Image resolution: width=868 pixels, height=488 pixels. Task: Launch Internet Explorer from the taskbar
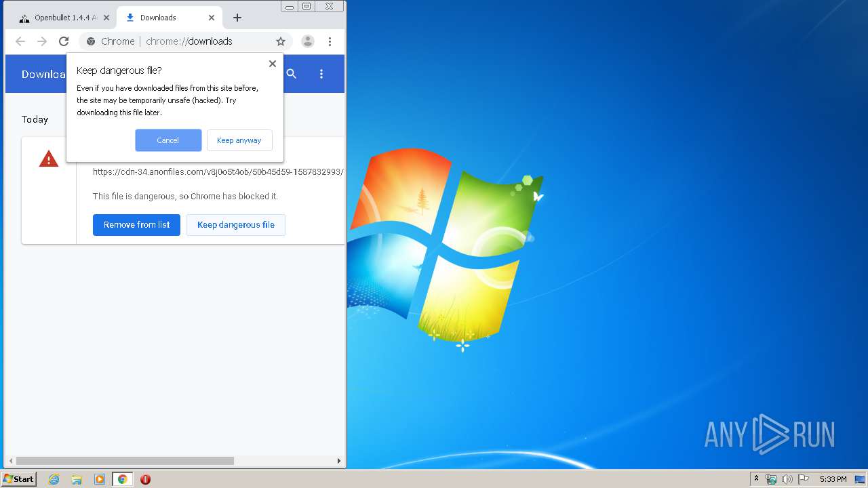tap(54, 479)
